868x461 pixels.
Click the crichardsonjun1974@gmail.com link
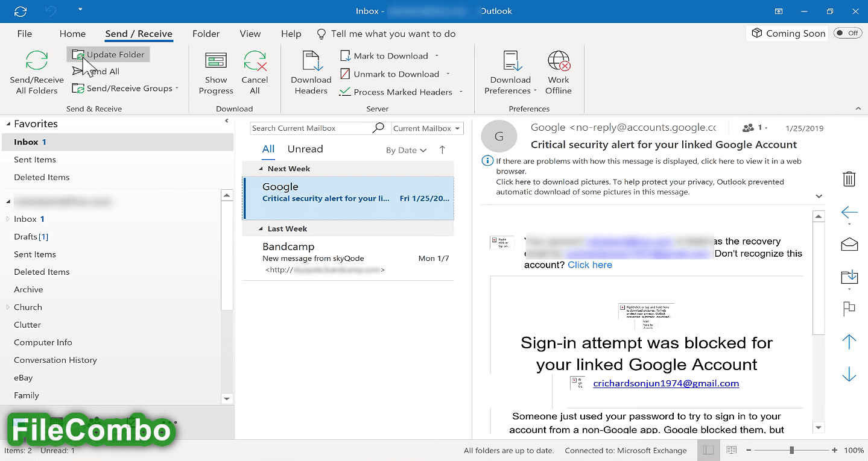(x=666, y=383)
